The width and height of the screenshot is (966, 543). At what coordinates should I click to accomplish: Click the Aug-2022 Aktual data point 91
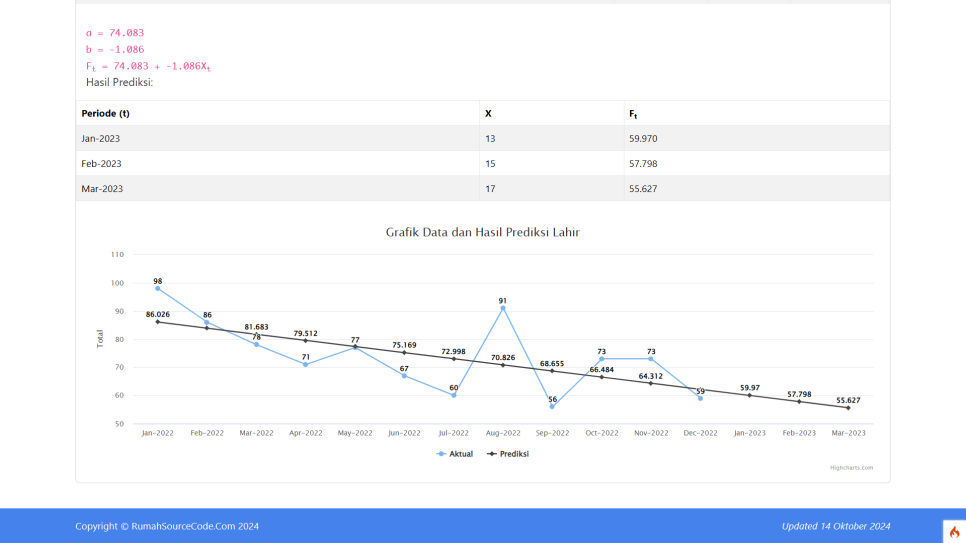(x=503, y=308)
